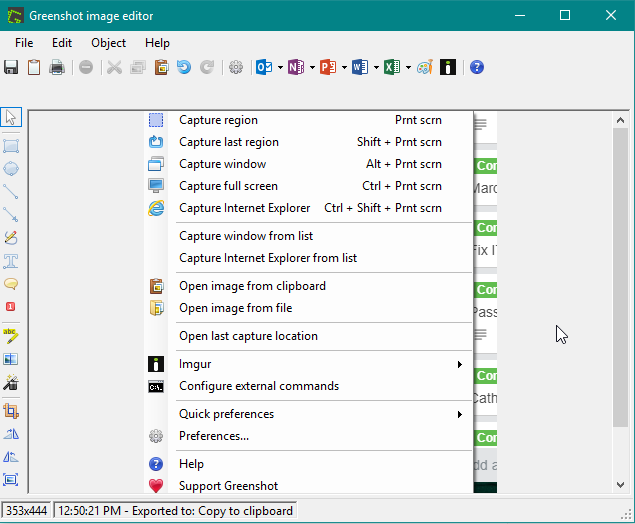Select the Draw Arrow tool
This screenshot has width=635, height=524.
pyautogui.click(x=11, y=215)
